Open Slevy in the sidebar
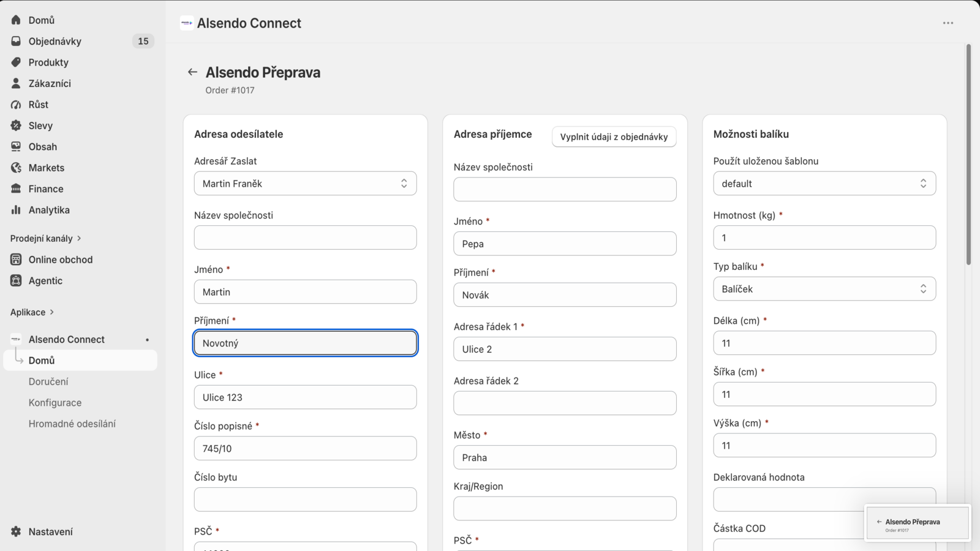Viewport: 980px width, 551px height. (x=40, y=126)
